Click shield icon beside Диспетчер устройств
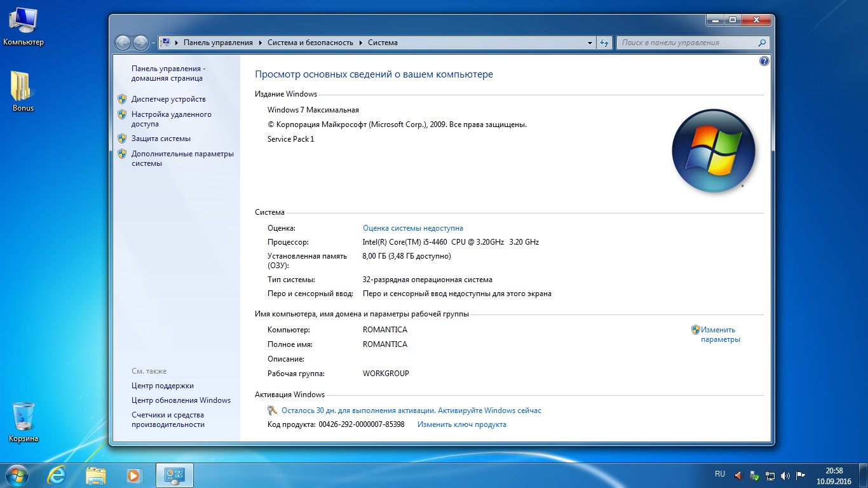Screen dimensions: 868x488 [x=122, y=99]
